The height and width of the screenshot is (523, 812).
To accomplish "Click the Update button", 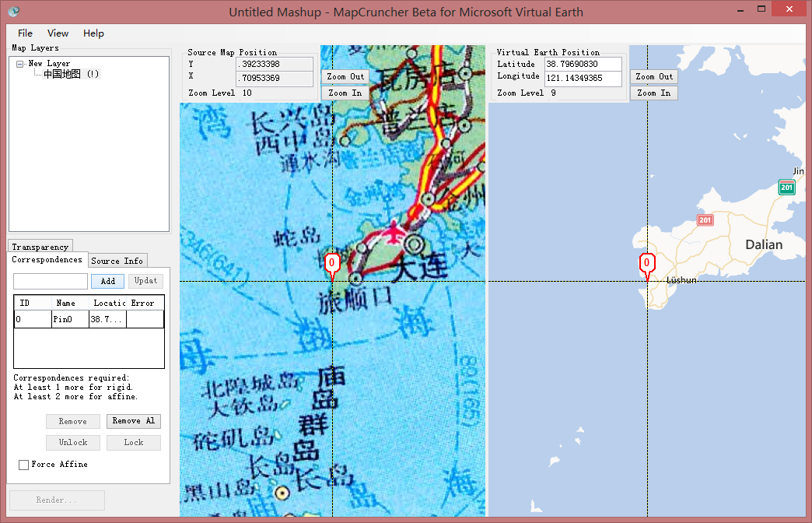I will tap(145, 280).
